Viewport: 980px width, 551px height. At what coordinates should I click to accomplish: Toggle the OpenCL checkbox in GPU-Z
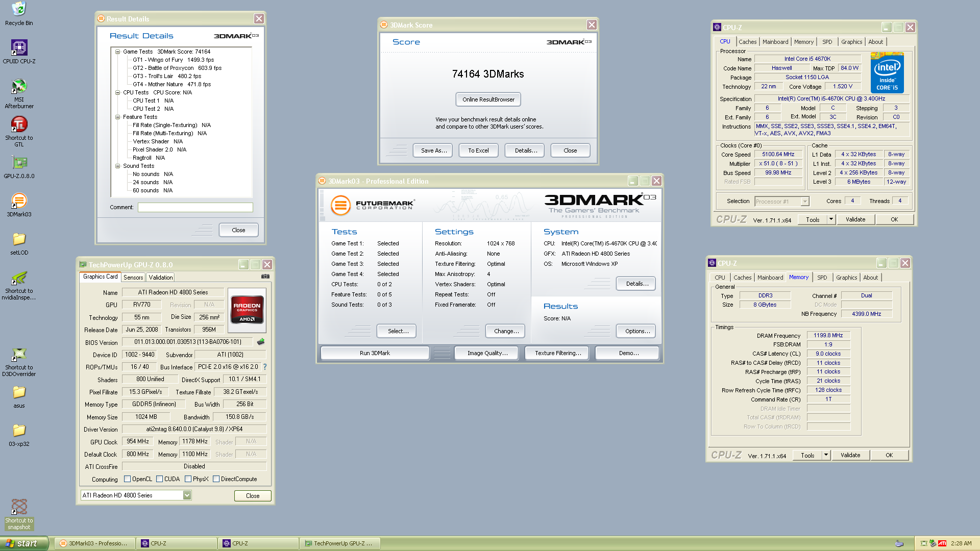click(x=128, y=479)
